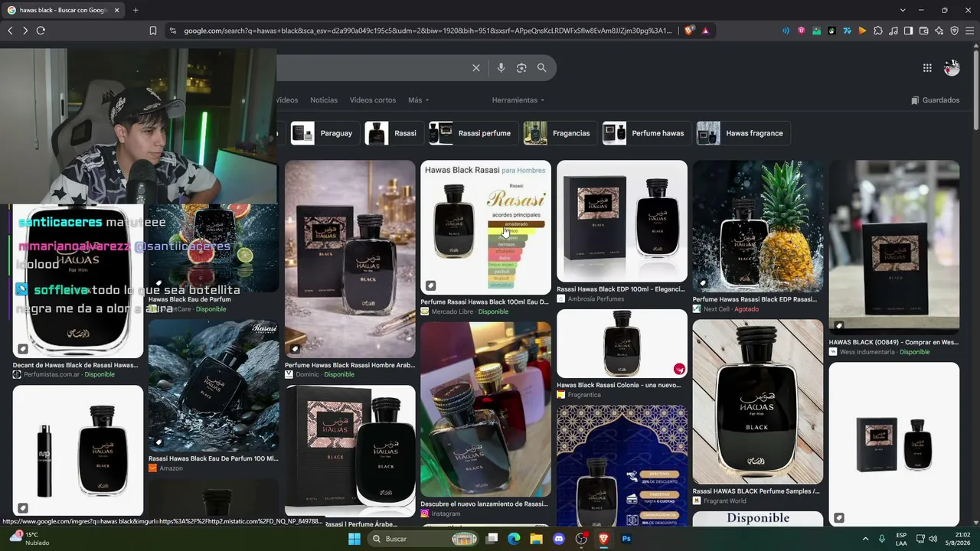Screen dimensions: 980x551
Task: Open 'HAWAS BLACK (O0849)' result title
Action: click(894, 342)
